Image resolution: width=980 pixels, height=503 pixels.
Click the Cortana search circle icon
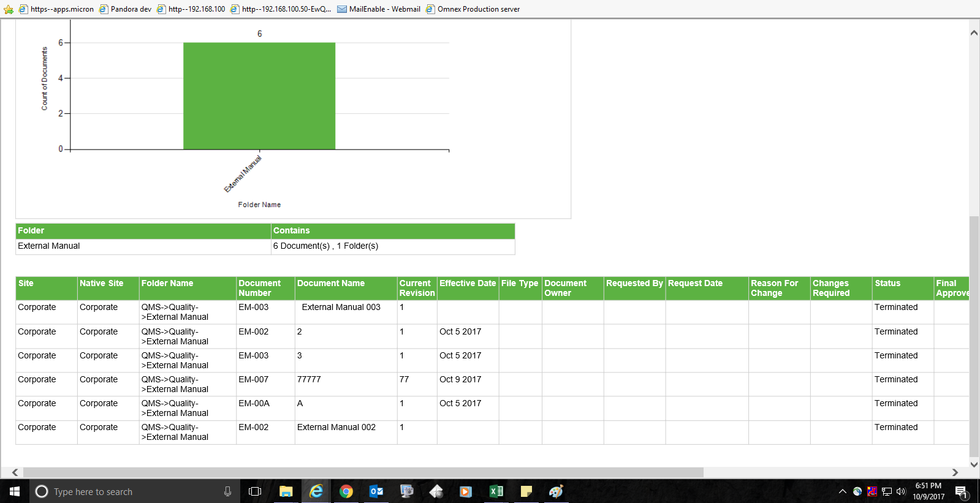[42, 491]
